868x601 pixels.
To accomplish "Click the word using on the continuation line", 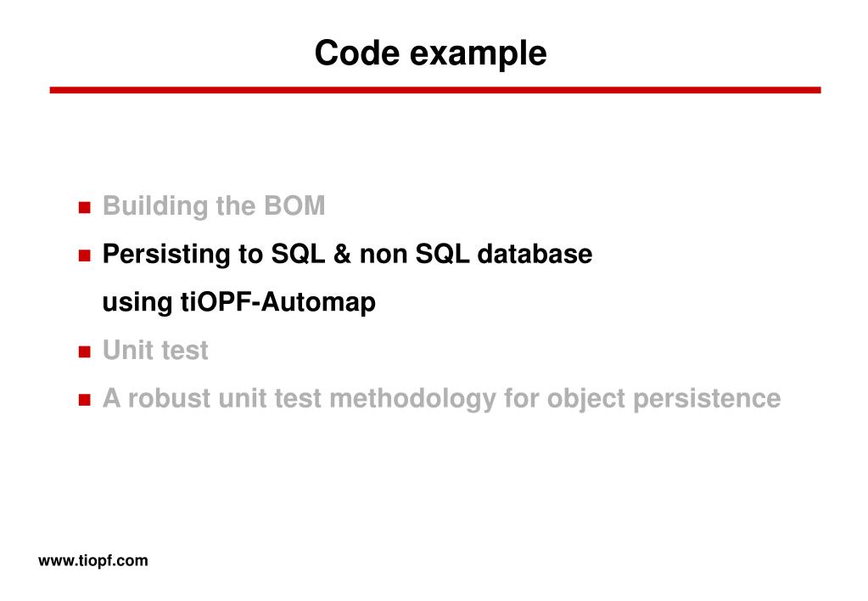I will pos(137,303).
